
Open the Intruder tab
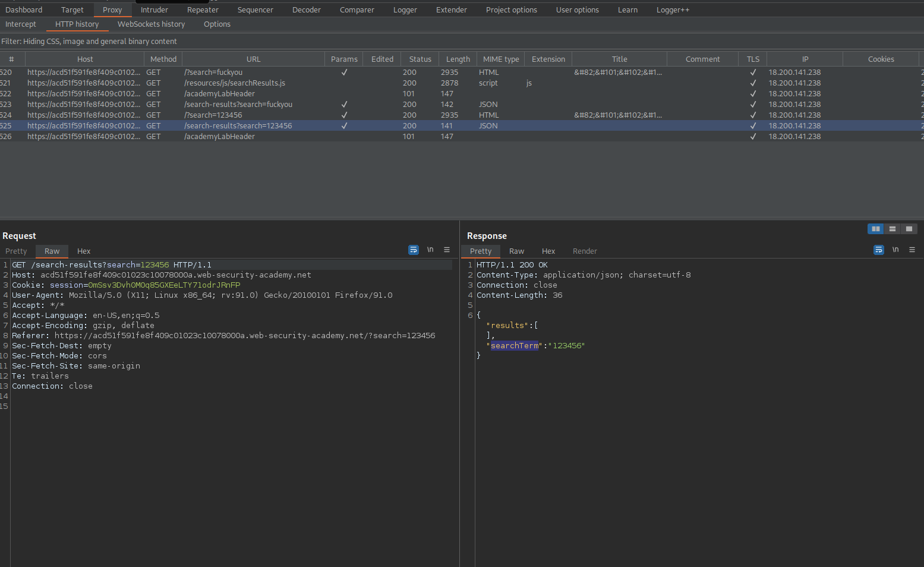point(154,10)
